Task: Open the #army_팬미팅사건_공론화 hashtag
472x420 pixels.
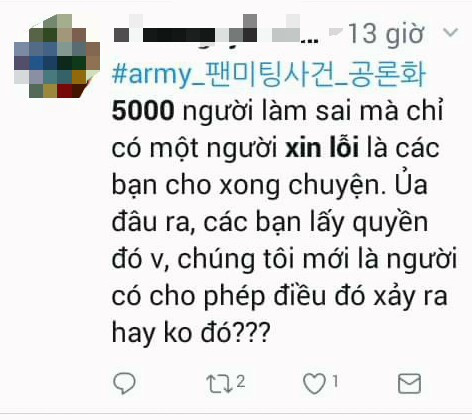Action: click(269, 75)
